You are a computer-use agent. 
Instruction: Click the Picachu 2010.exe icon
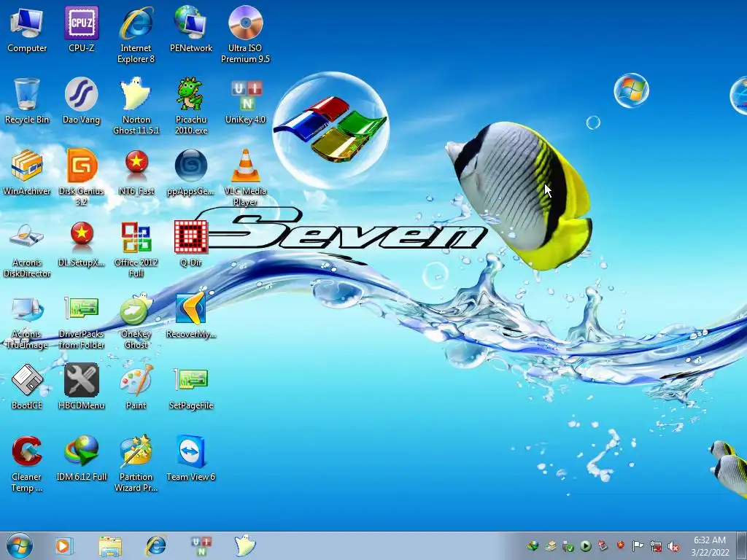(x=191, y=107)
